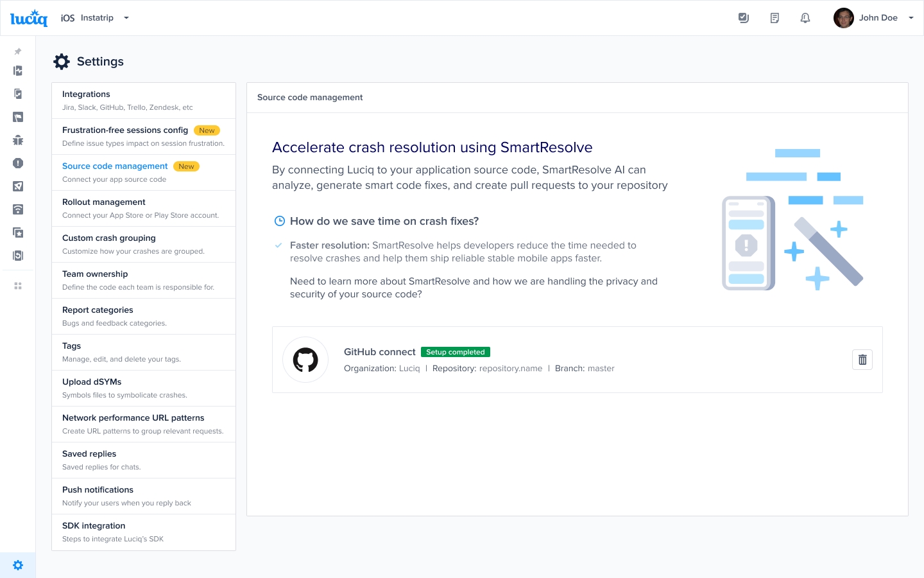
Task: Open the bug icon in left sidebar
Action: click(18, 140)
